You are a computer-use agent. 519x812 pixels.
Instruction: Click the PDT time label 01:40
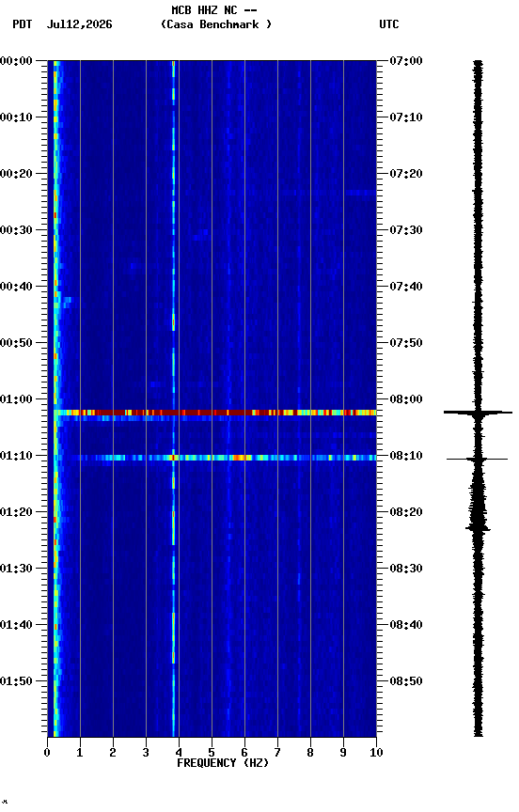click(x=16, y=625)
